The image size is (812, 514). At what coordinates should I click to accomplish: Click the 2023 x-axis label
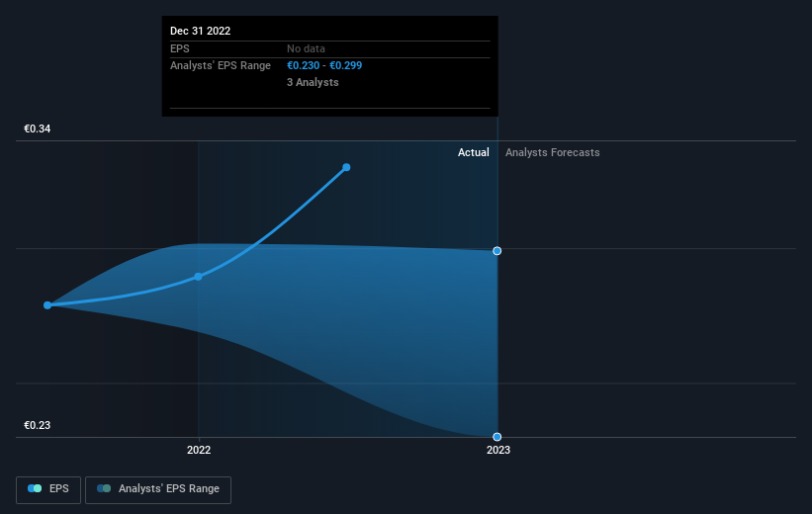tap(498, 450)
